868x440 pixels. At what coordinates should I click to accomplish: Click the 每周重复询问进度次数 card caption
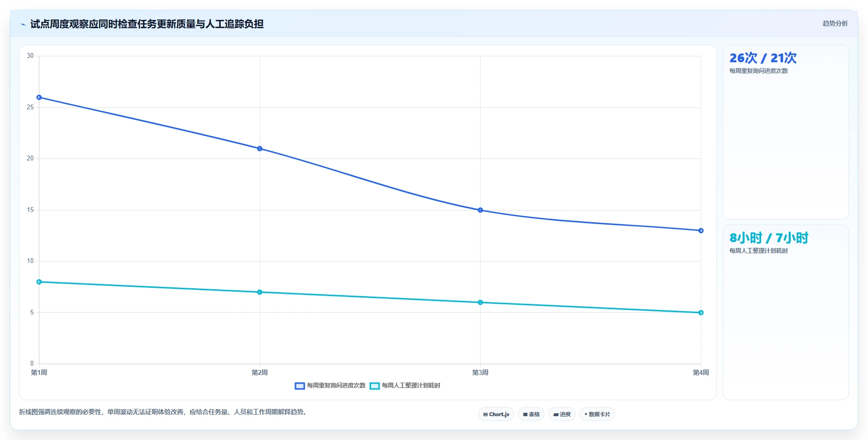click(x=759, y=71)
